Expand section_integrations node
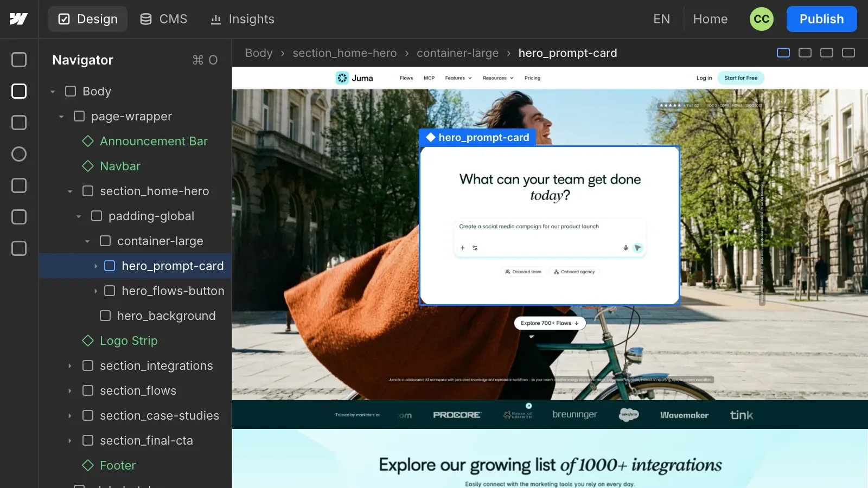Image resolution: width=868 pixels, height=488 pixels. click(70, 366)
